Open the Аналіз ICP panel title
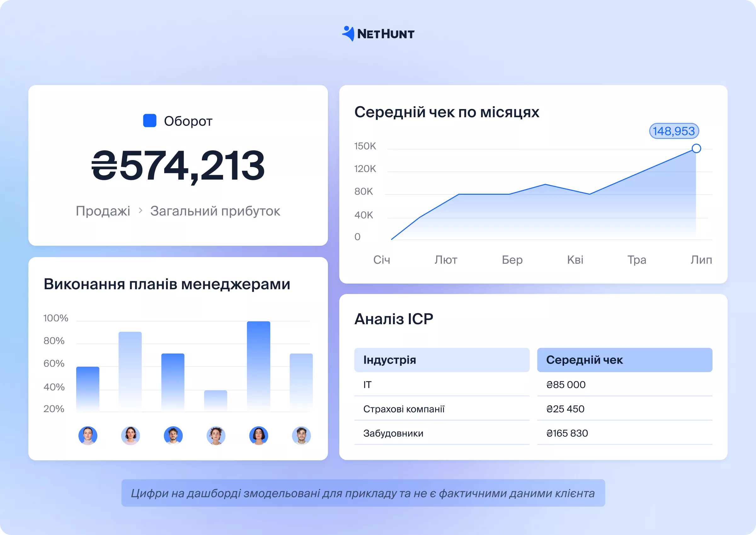756x535 pixels. click(x=394, y=318)
